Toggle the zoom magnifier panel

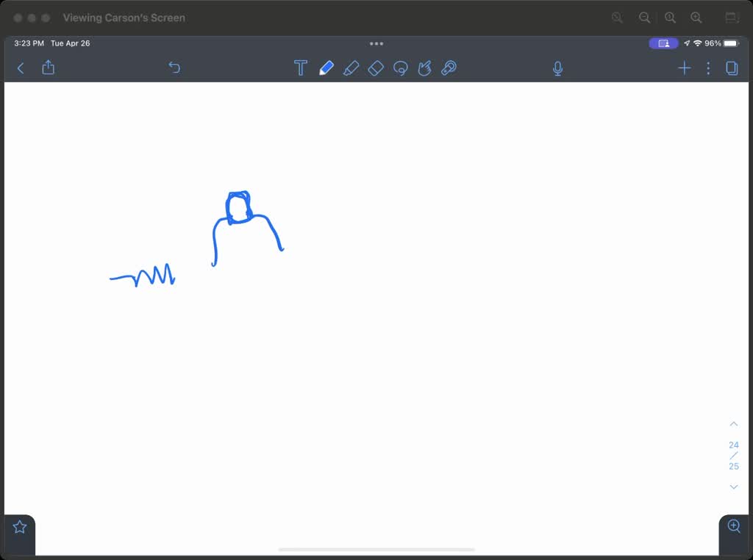coord(733,526)
